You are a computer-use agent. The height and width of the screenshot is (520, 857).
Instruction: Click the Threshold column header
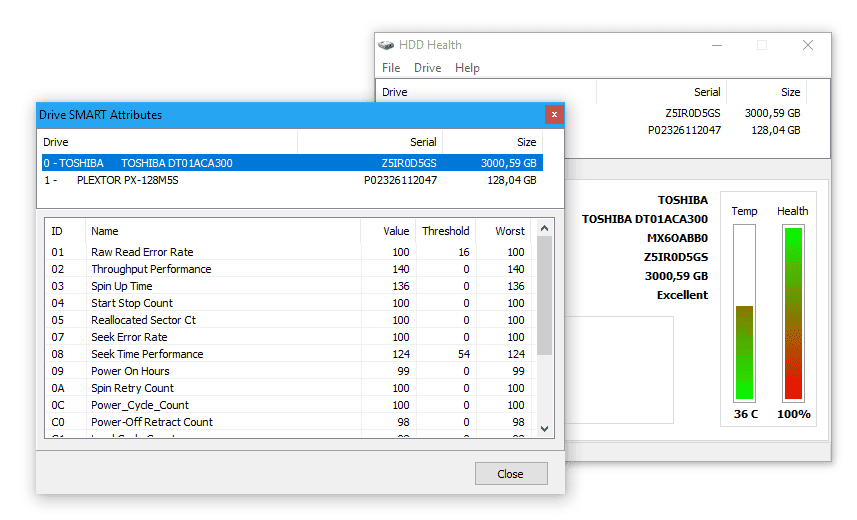(x=445, y=231)
